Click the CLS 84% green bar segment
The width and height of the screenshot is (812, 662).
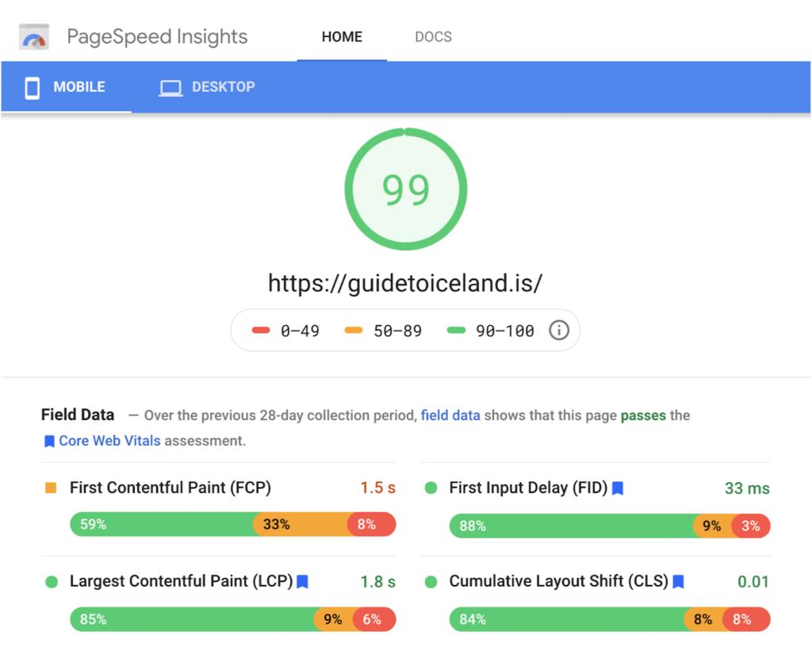(x=568, y=619)
